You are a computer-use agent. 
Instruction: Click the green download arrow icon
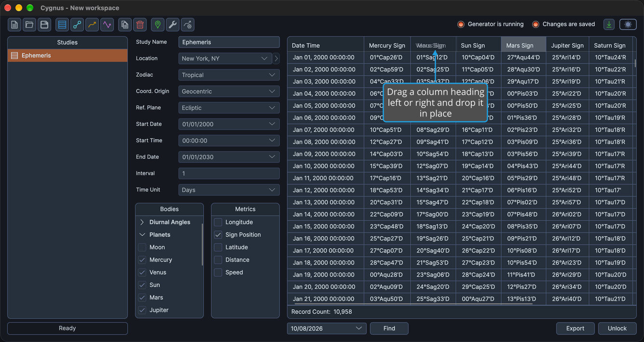pyautogui.click(x=609, y=24)
